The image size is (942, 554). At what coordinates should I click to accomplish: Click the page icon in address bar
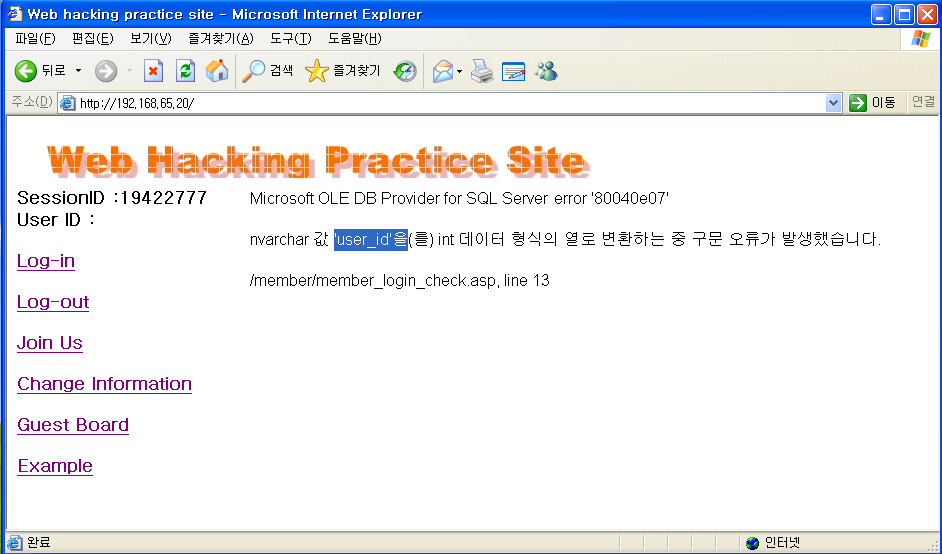[68, 103]
